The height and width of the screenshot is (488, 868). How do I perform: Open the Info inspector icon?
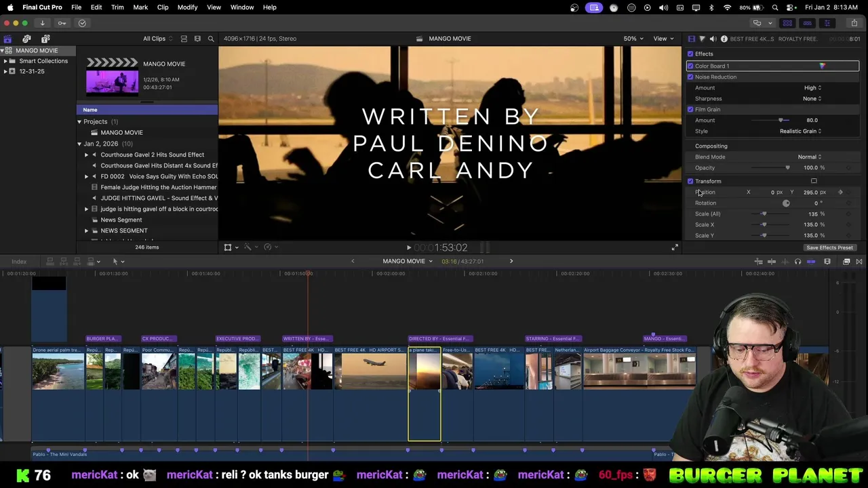point(724,39)
